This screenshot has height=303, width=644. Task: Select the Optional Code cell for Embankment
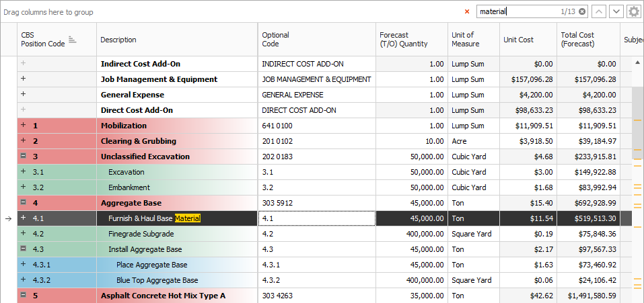click(x=316, y=187)
